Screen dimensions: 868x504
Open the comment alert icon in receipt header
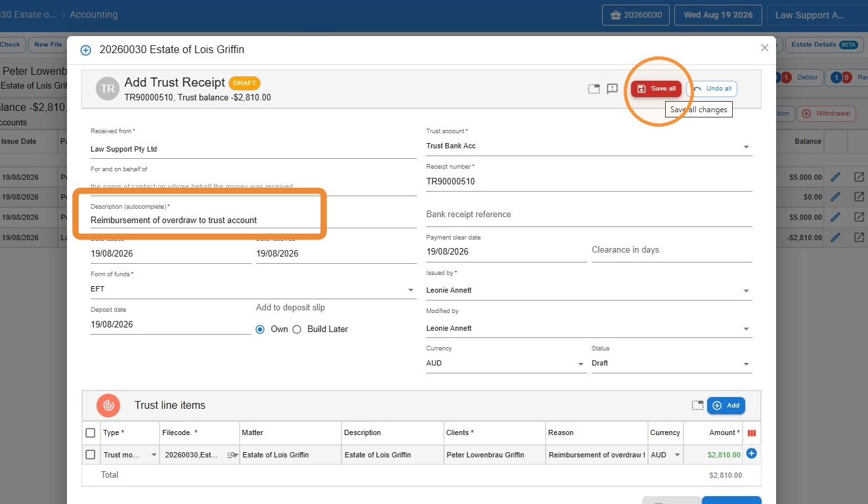pyautogui.click(x=612, y=89)
